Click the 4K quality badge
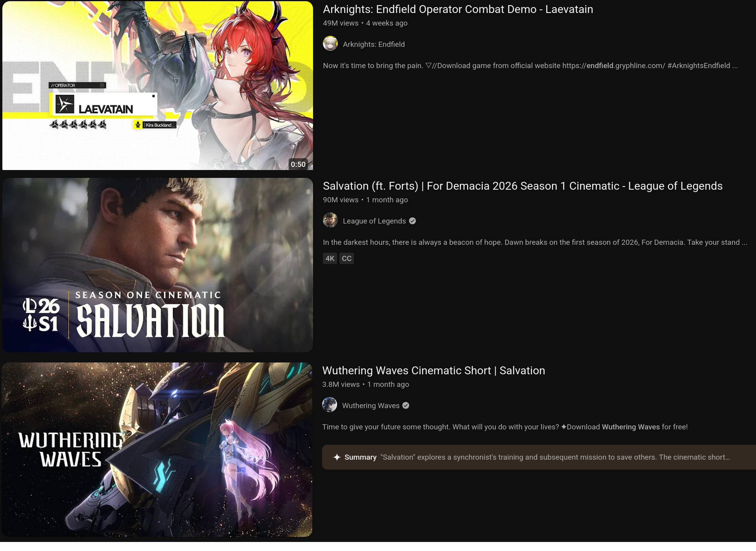Screen dimensions: 756x551 [x=330, y=259]
